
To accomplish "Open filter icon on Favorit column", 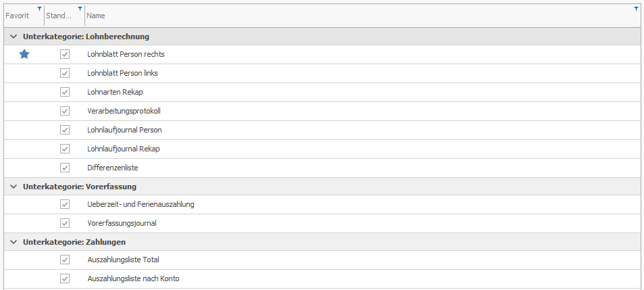I will click(39, 9).
